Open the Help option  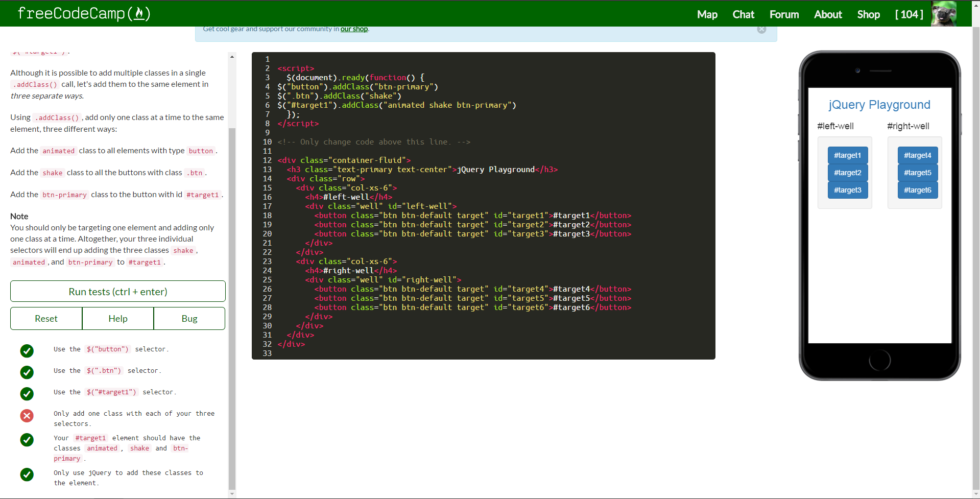click(118, 318)
